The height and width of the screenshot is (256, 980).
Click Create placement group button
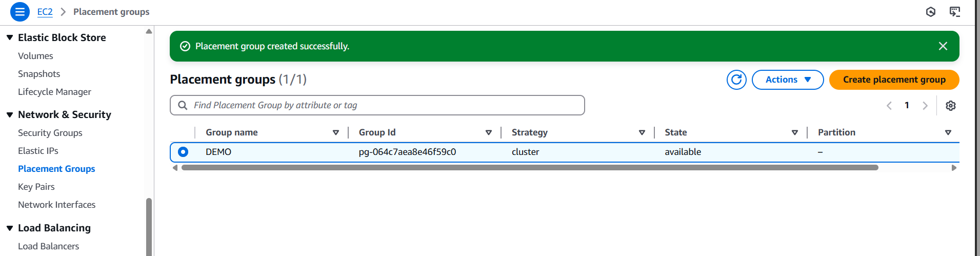tap(894, 80)
